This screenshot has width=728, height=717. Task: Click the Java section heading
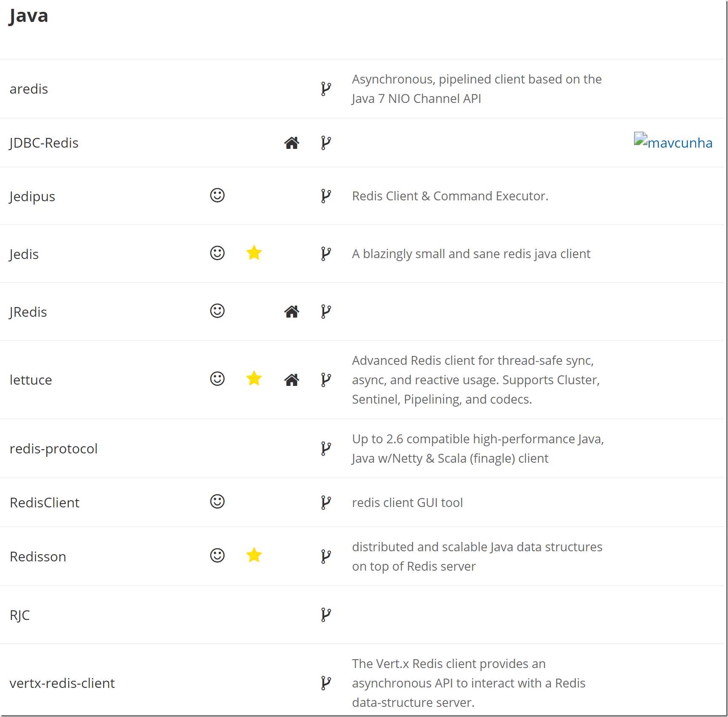29,16
